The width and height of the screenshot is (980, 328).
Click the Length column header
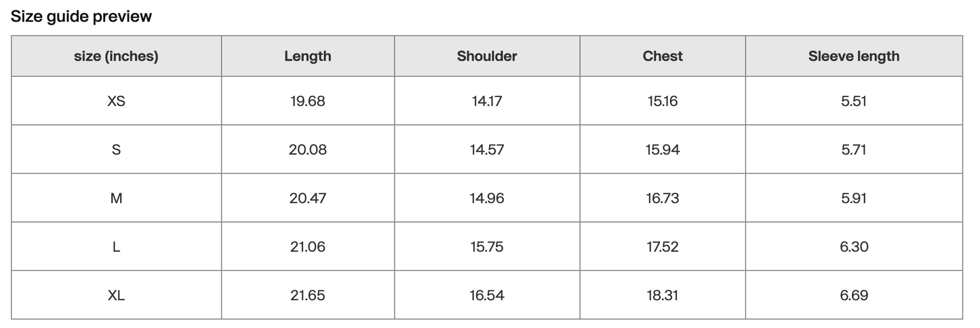coord(308,56)
